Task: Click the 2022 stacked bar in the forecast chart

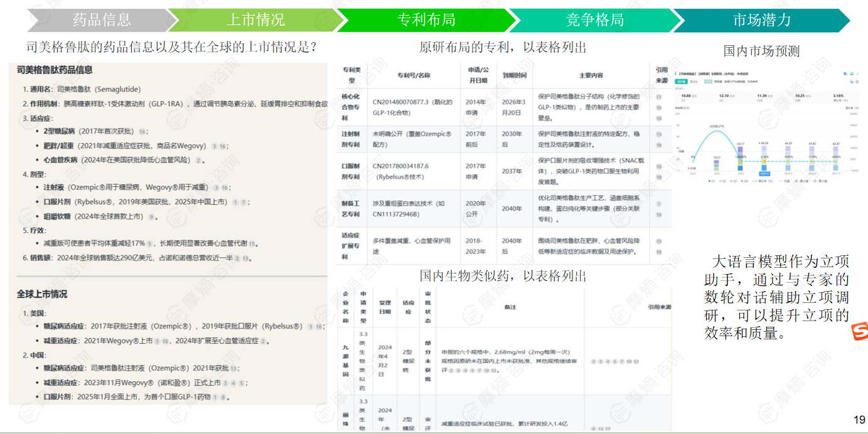Action: (716, 164)
